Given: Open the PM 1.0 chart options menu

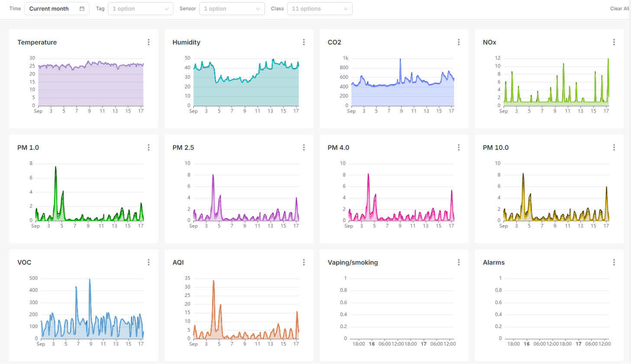Looking at the screenshot, I should point(148,148).
